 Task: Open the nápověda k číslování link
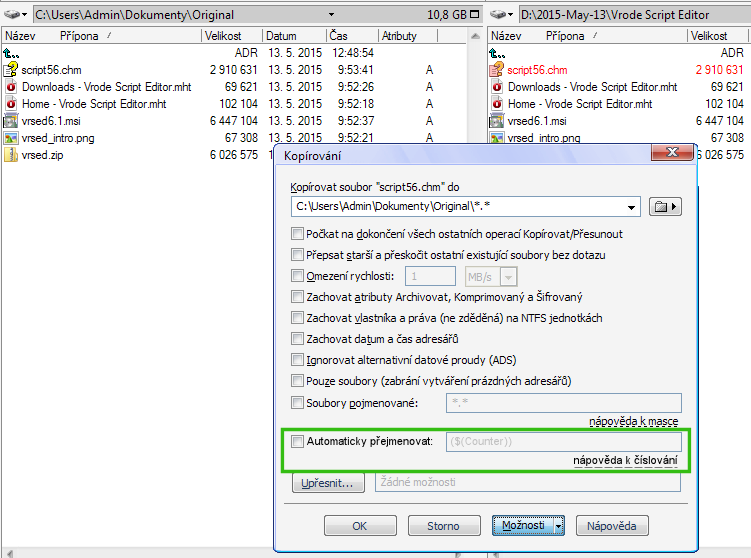625,461
